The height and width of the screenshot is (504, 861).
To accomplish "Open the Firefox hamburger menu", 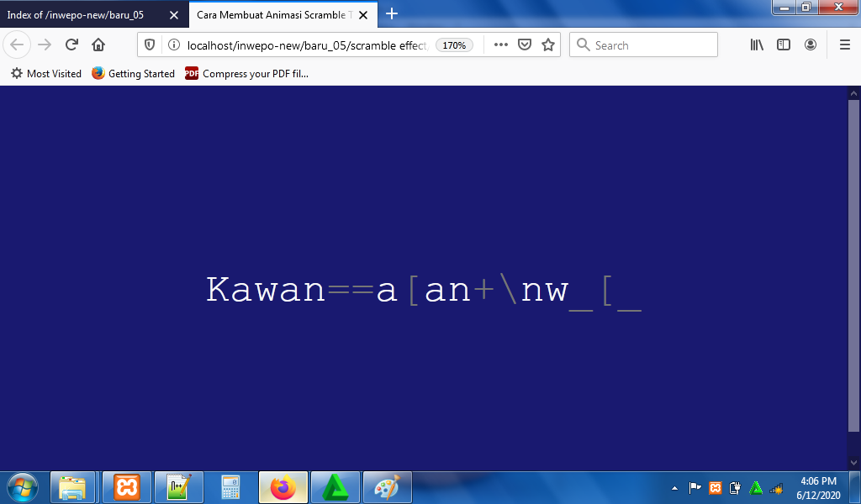I will [x=845, y=45].
